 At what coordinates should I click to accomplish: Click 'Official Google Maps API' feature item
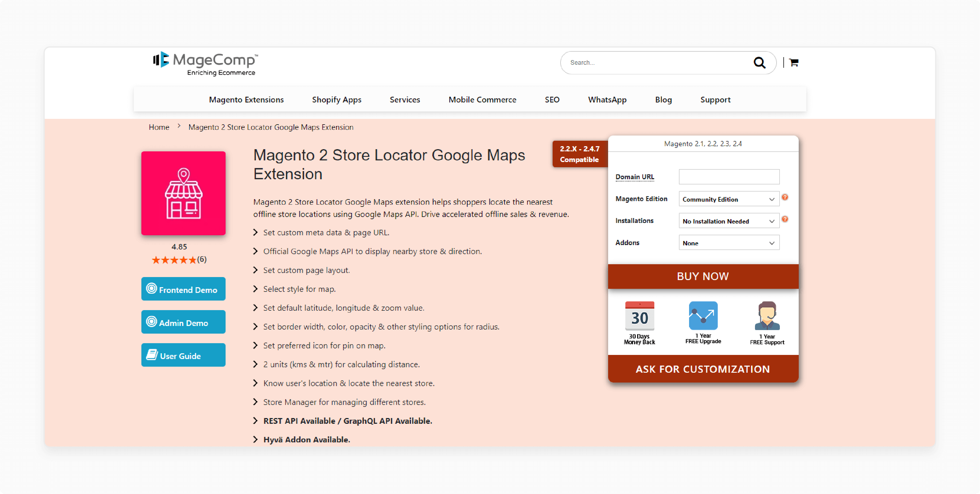(372, 252)
